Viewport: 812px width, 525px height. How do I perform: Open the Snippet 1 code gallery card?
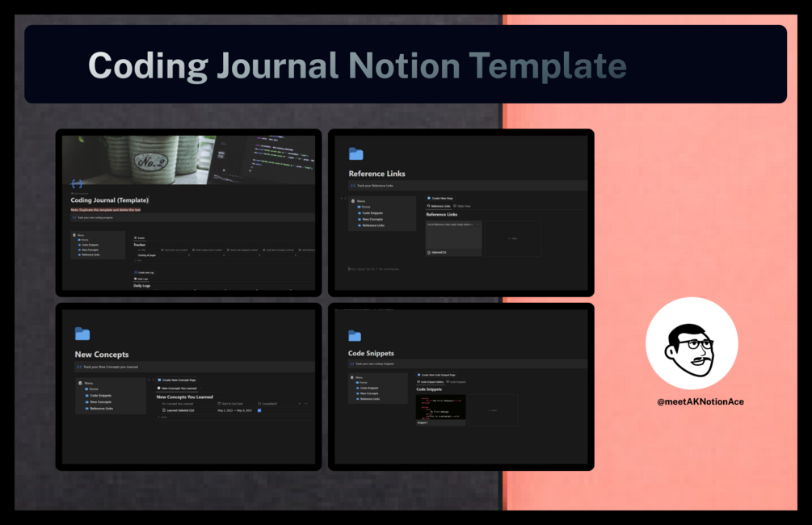(x=440, y=410)
